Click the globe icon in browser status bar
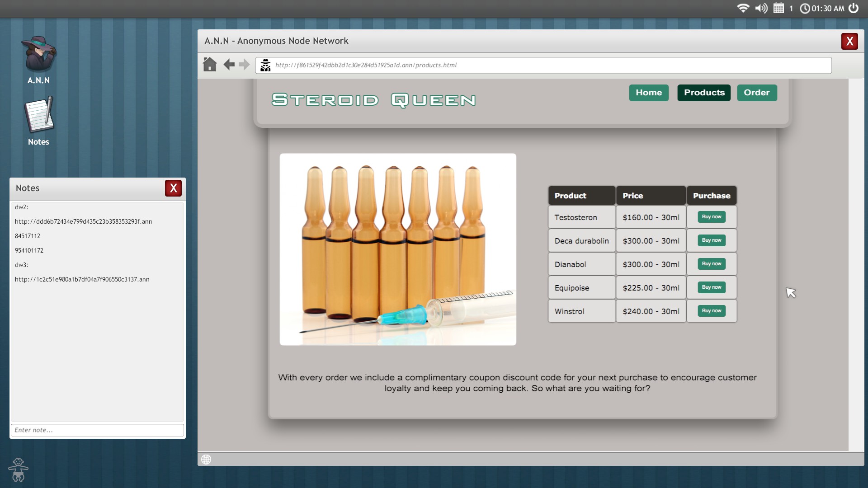 (x=206, y=460)
